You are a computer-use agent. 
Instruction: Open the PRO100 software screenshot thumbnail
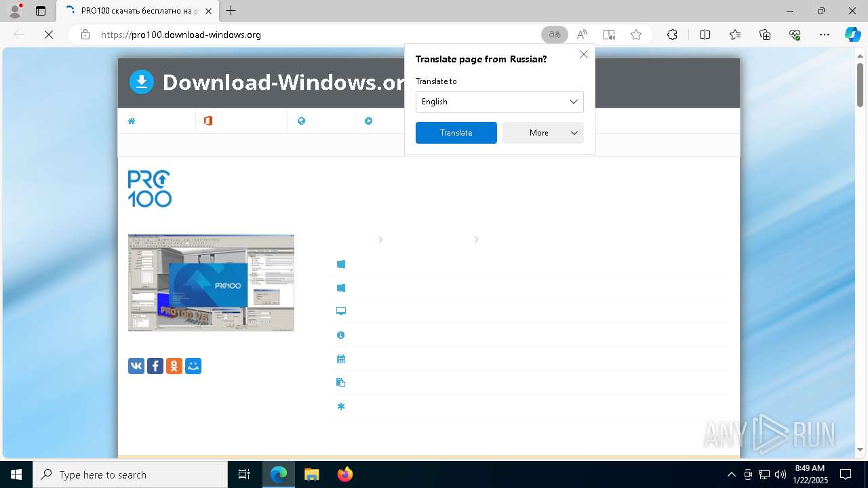pos(211,283)
